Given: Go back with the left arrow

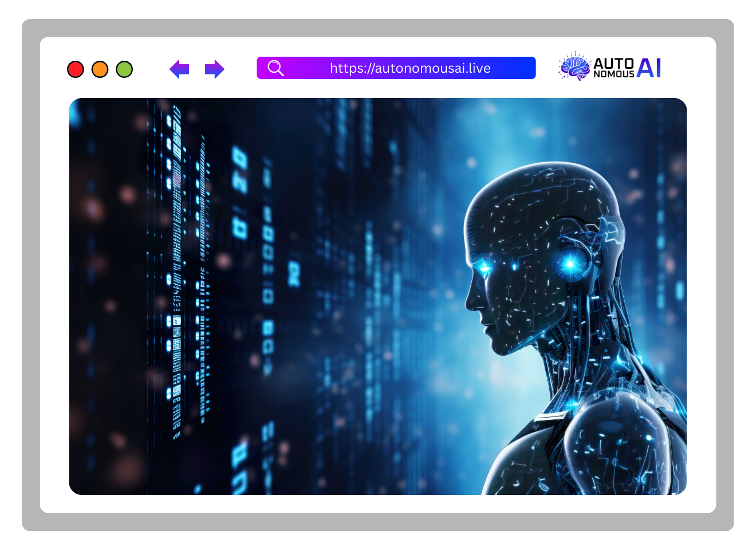Looking at the screenshot, I should [179, 69].
